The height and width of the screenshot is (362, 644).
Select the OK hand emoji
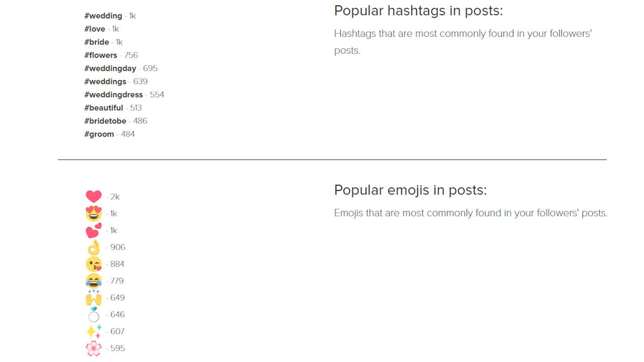94,247
